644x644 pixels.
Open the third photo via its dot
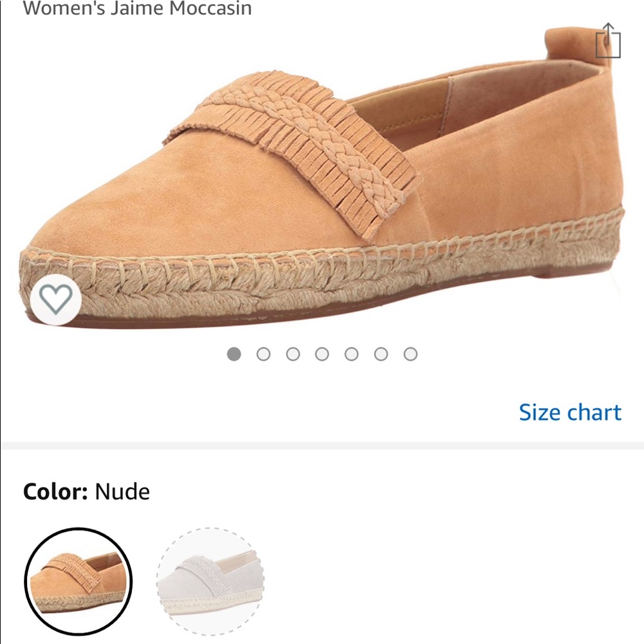[x=293, y=353]
